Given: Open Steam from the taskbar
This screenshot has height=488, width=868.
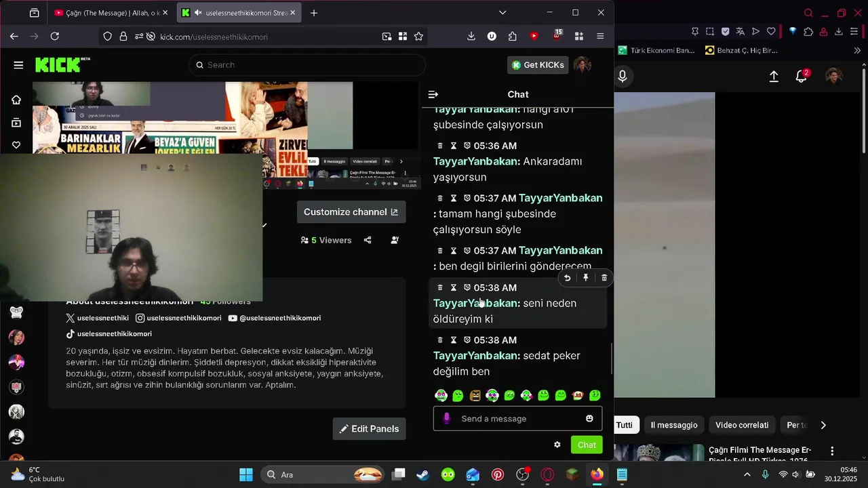Looking at the screenshot, I should coord(422,474).
